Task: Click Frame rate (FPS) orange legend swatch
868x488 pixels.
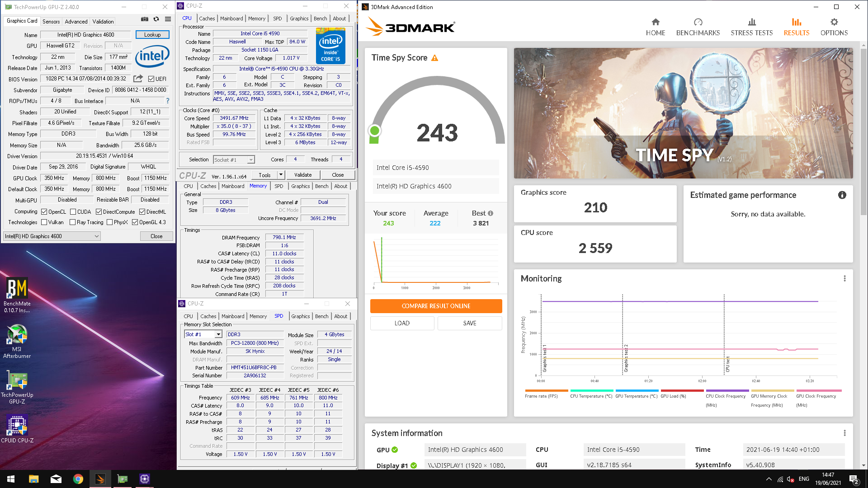Action: [x=547, y=390]
